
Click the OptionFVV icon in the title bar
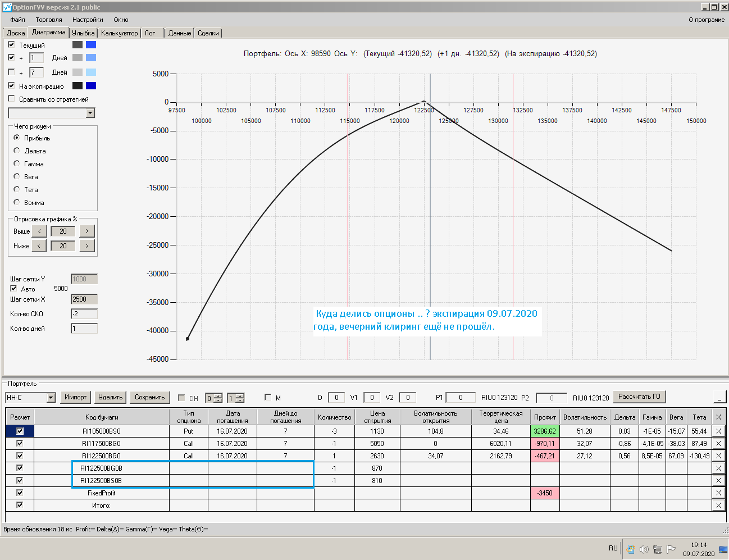tap(7, 7)
